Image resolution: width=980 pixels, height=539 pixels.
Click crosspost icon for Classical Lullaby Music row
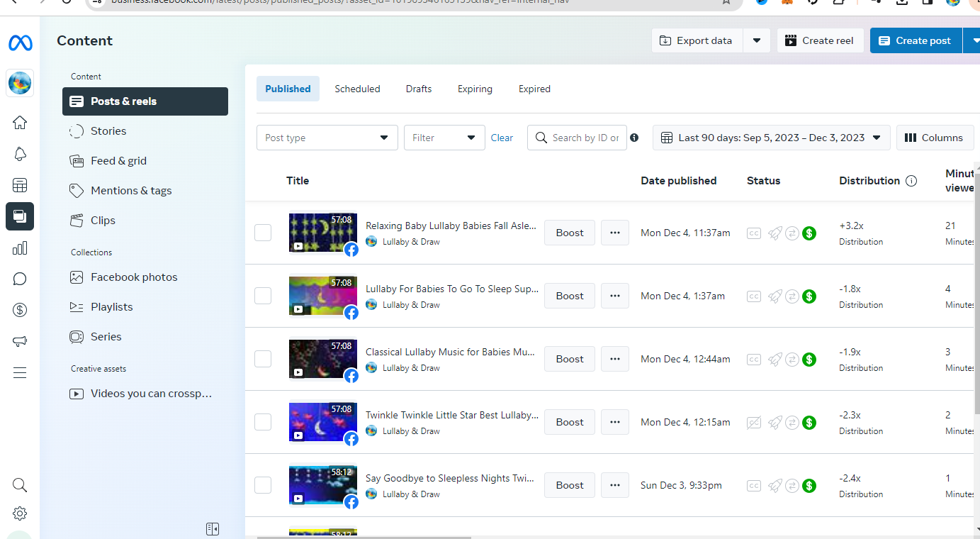tap(793, 359)
